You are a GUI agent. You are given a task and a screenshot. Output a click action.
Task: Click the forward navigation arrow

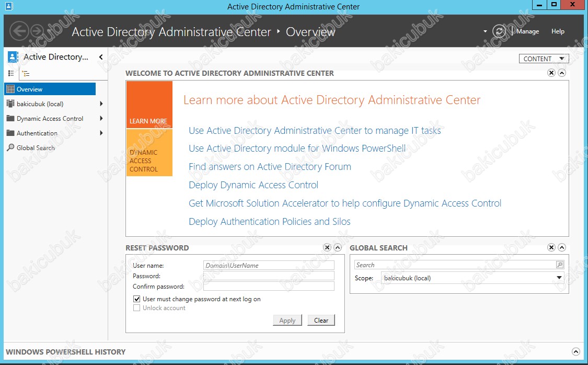(x=37, y=31)
